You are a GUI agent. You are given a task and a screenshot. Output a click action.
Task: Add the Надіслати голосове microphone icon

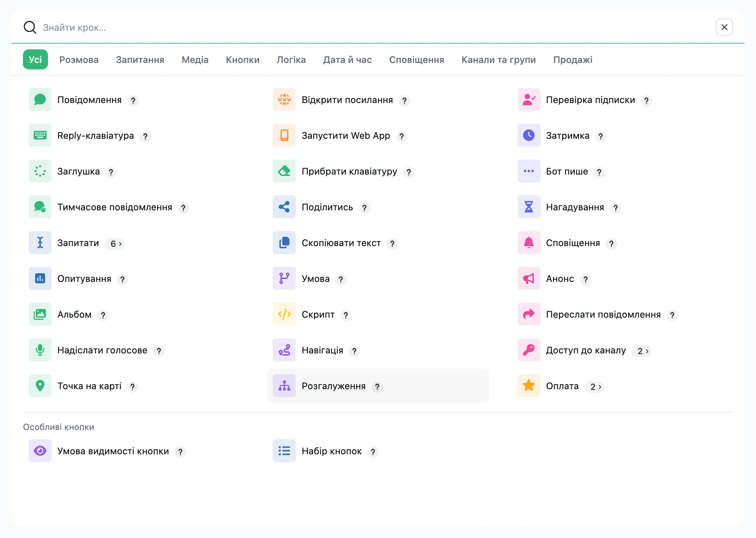click(x=40, y=350)
